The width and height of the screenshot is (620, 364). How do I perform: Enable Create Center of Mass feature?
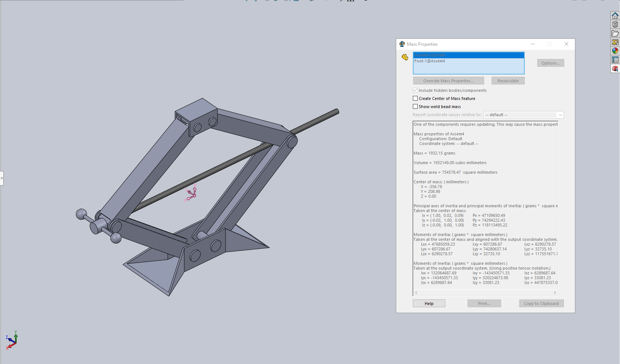coord(415,98)
